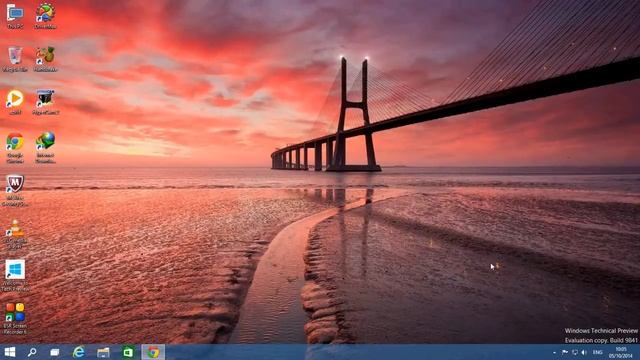The width and height of the screenshot is (640, 360).
Task: Select the Internet Download Manager globe shortcut
Action: (x=45, y=148)
